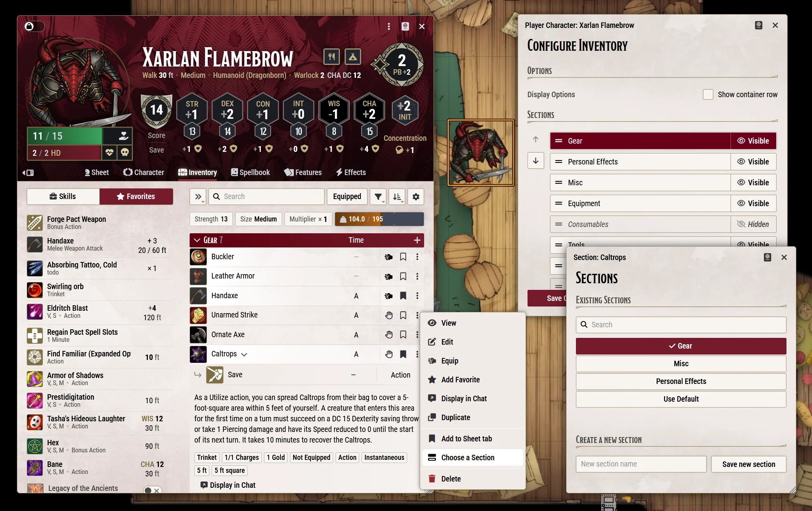Image resolution: width=812 pixels, height=511 pixels.
Task: Roll Forge Pact Weapon favorite icon
Action: 35,223
